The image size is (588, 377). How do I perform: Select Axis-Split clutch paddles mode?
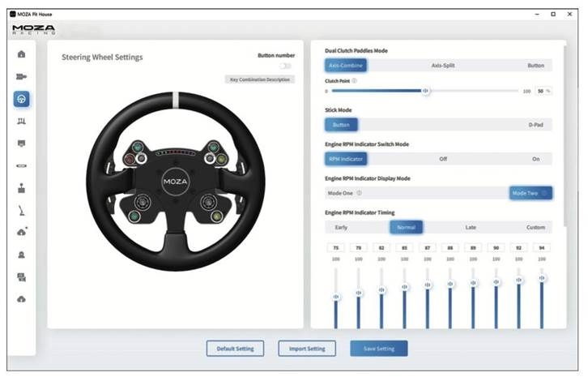[443, 66]
